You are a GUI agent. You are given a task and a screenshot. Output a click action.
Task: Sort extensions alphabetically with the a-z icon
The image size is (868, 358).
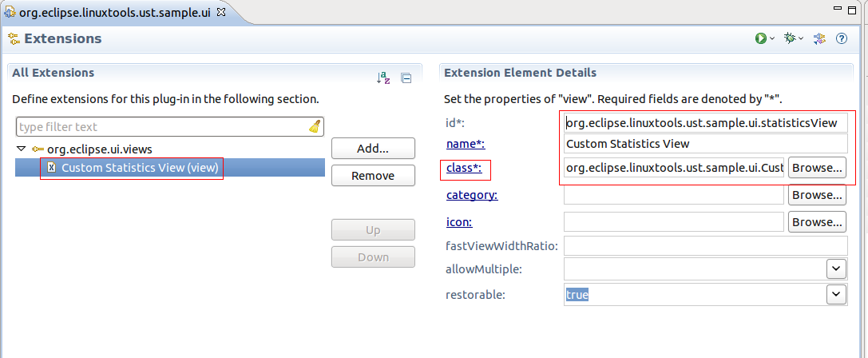point(383,78)
